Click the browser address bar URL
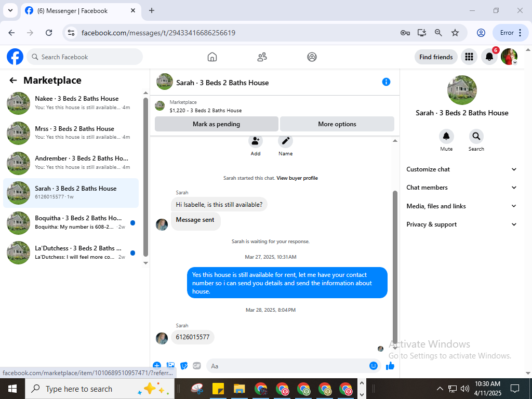 click(x=158, y=33)
